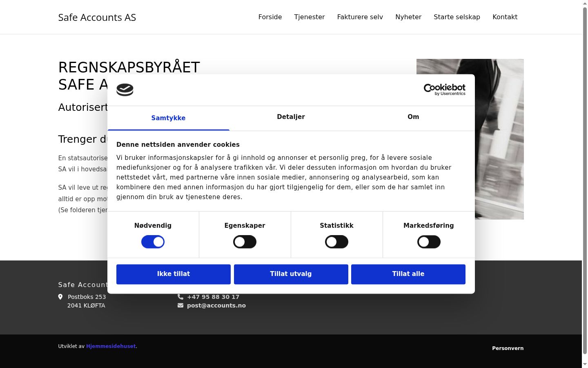The width and height of the screenshot is (588, 368).
Task: Go to Fakturere selv page
Action: point(360,17)
